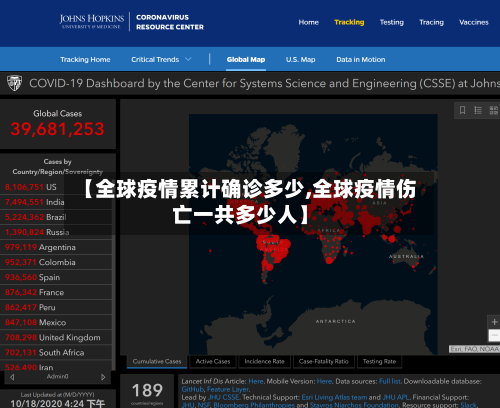Click the Global Cases total 39,681,253
Viewport: 500px width, 408px height.
pyautogui.click(x=57, y=129)
